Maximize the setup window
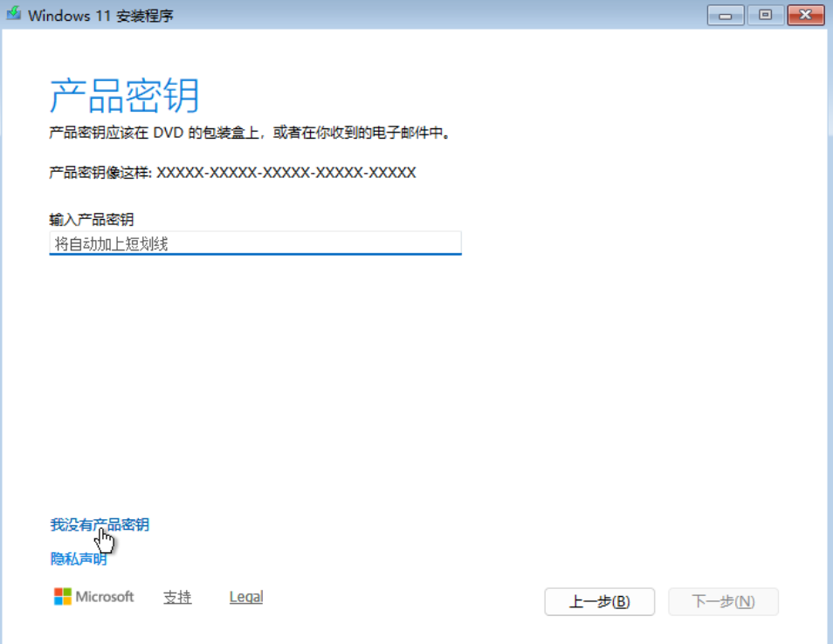Screen dimensions: 833x644 coord(766,15)
